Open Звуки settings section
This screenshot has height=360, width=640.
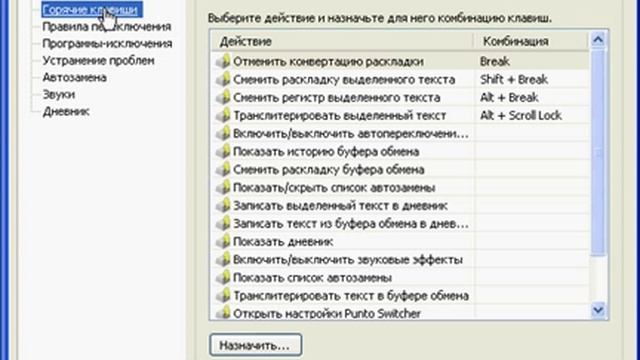(x=59, y=95)
